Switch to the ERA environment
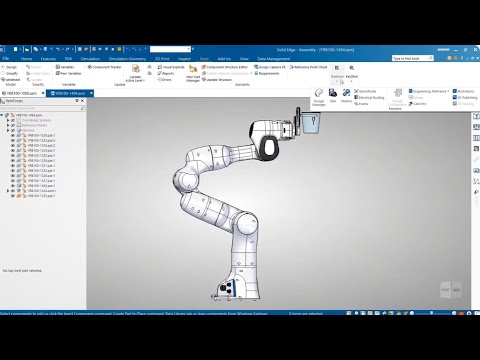This screenshot has width=480, height=360. click(x=333, y=95)
